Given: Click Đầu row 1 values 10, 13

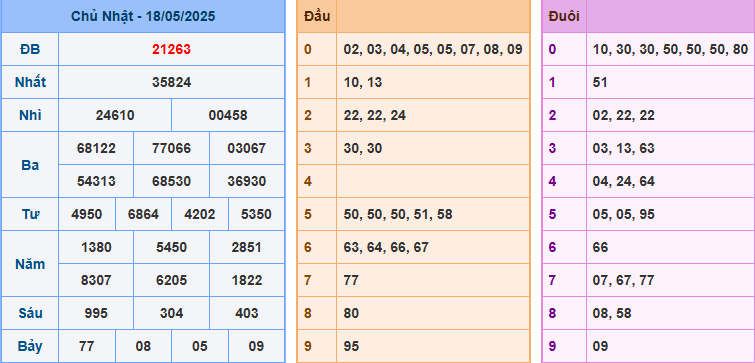Looking at the screenshot, I should [363, 82].
